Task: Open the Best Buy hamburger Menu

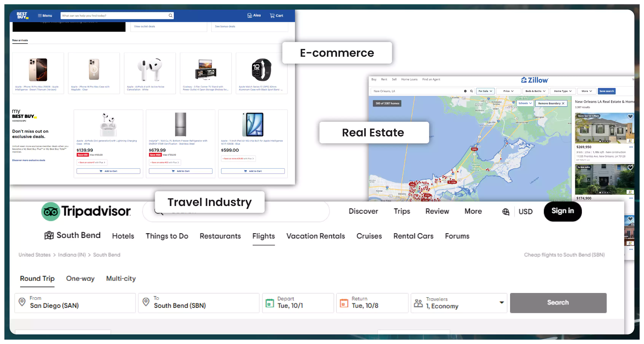Action: tap(45, 15)
